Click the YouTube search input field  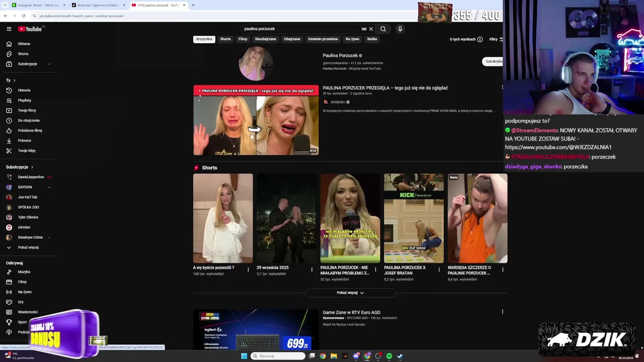tap(301, 29)
